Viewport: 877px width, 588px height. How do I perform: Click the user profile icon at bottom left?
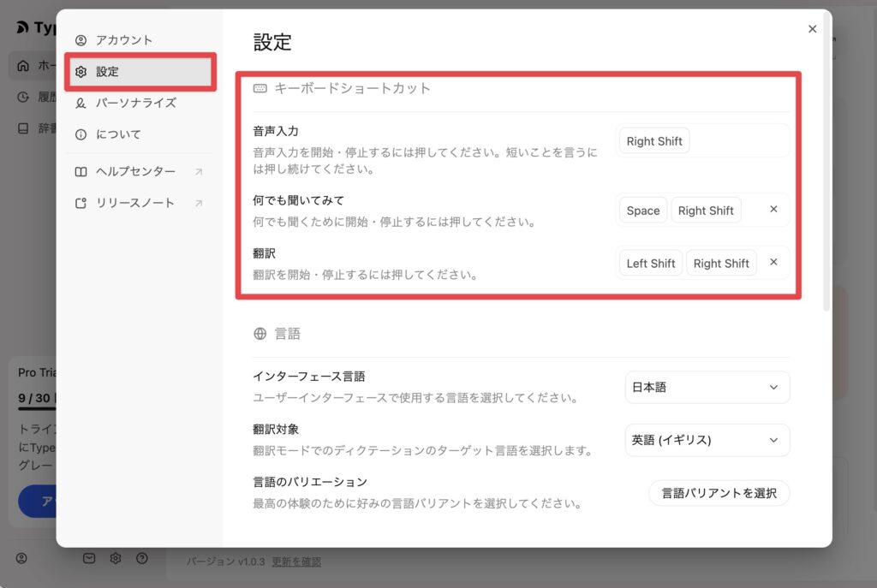(x=22, y=559)
